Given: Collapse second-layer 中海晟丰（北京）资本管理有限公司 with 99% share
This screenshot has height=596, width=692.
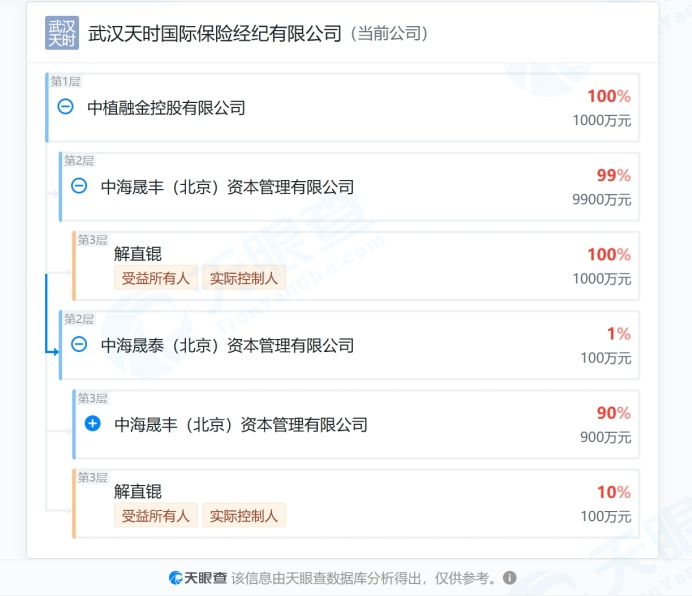Looking at the screenshot, I should pyautogui.click(x=79, y=185).
